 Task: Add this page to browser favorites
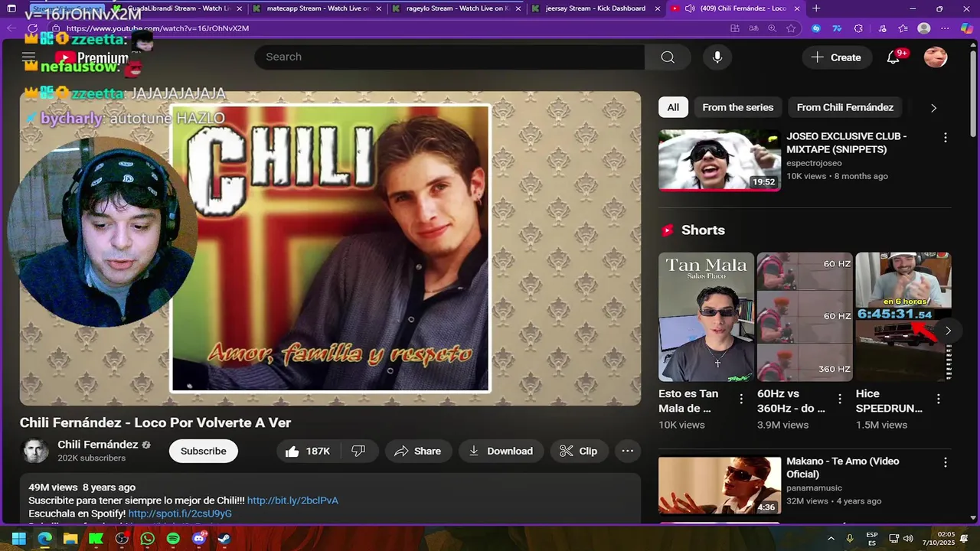point(791,28)
